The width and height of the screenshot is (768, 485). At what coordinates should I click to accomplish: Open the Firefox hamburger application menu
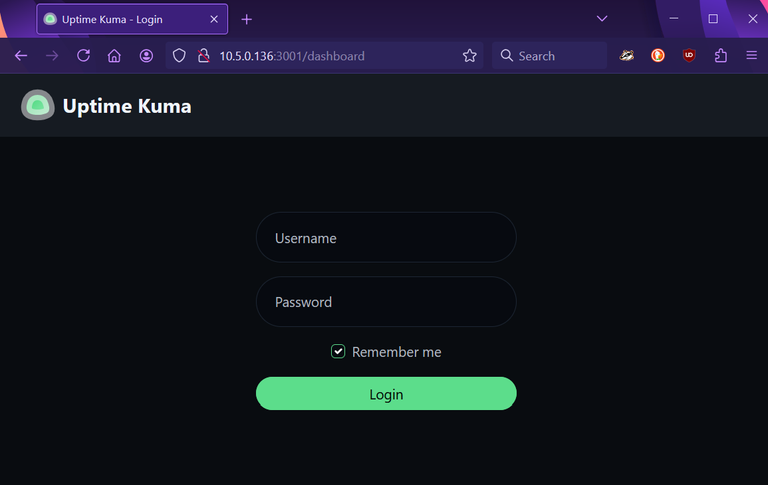(751, 56)
